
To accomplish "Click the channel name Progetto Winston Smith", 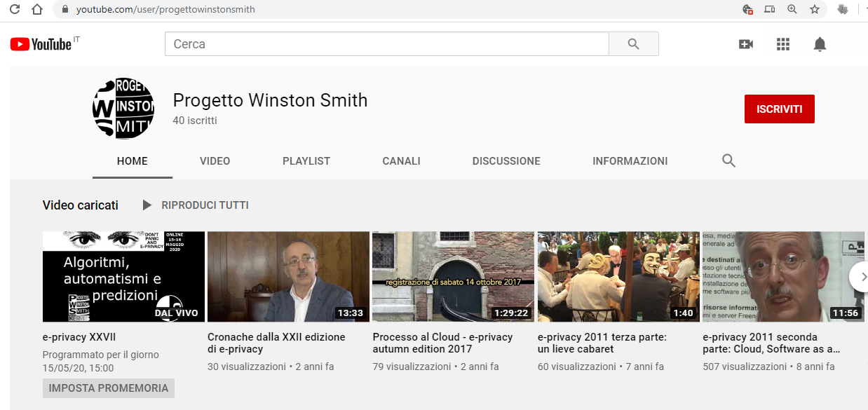I will [270, 100].
